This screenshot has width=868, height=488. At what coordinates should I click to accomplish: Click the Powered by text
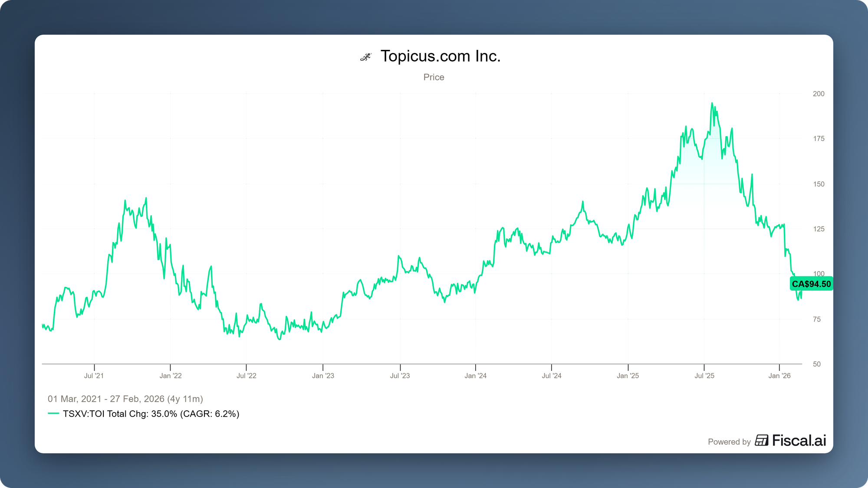coord(729,442)
